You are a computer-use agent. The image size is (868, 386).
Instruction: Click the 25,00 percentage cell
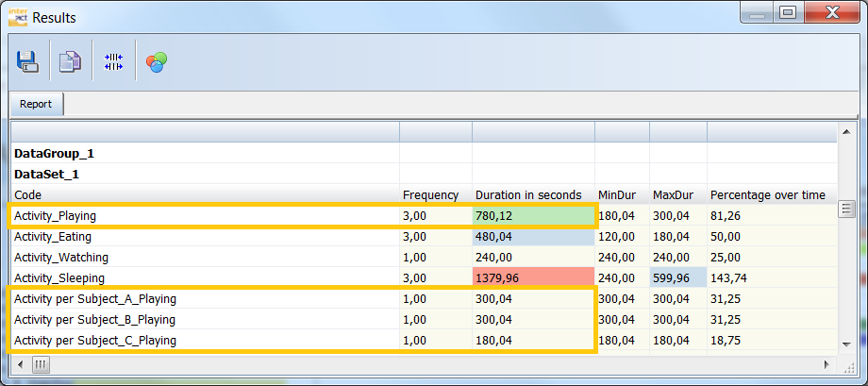pos(772,257)
